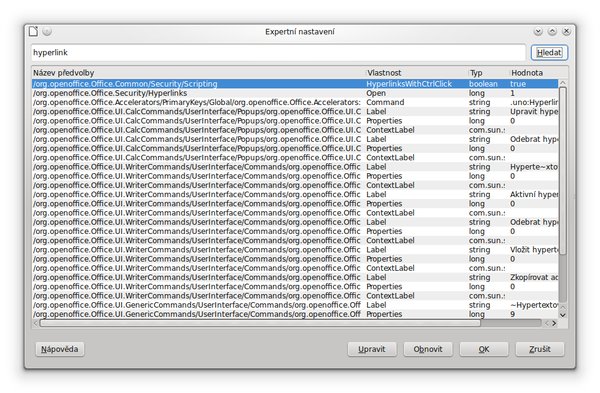Sort by Hodnota column header

(538, 73)
